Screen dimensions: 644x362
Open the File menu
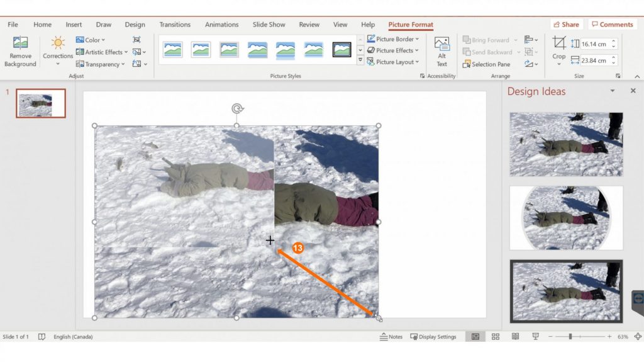13,25
